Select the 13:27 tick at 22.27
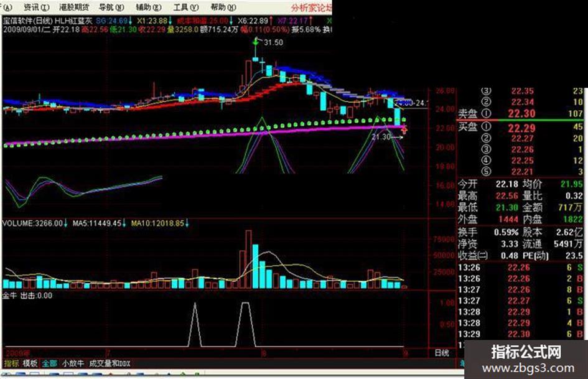 coord(521,301)
